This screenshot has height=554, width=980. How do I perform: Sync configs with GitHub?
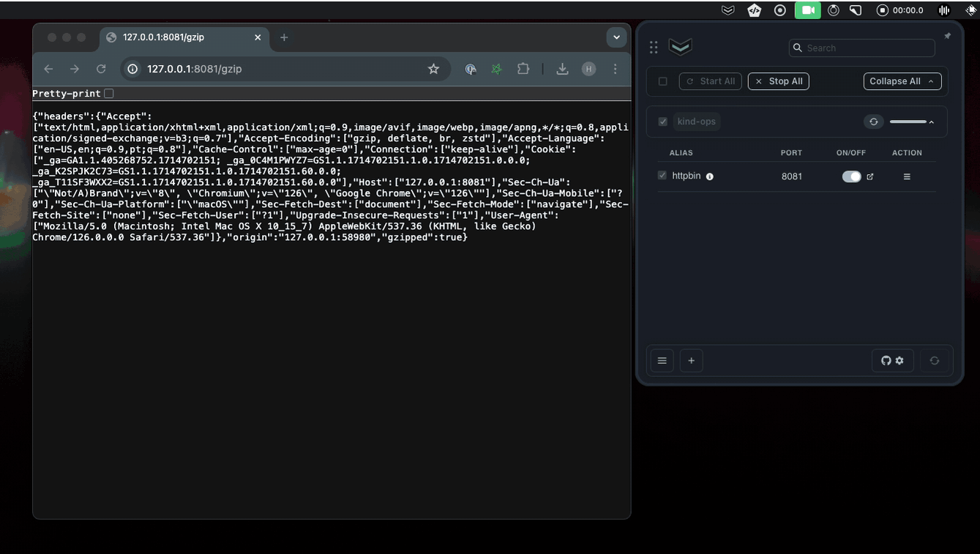(x=885, y=360)
